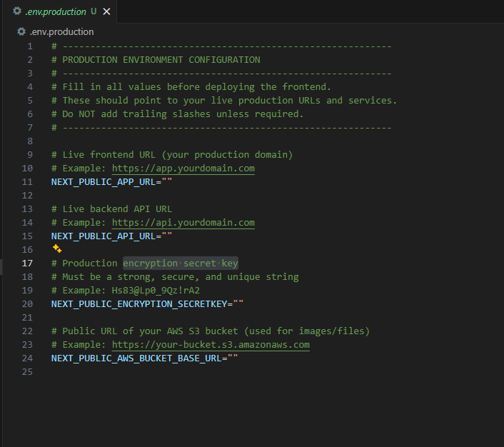Click the 'Public URL of your AWS S3 bucket' comment
504x447 pixels.
[x=211, y=331]
